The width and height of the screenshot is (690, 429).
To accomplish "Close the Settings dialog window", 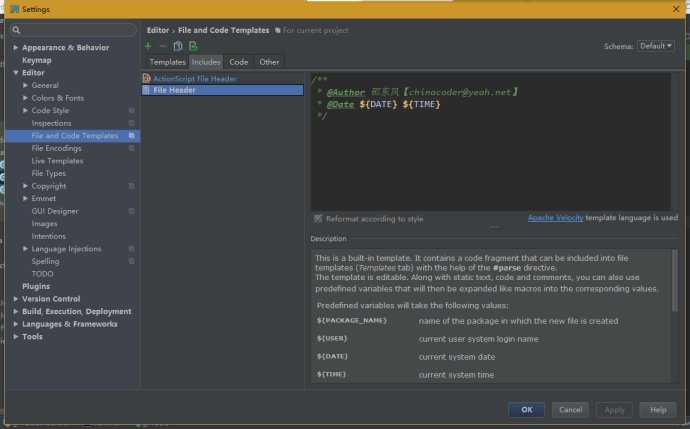I will pos(676,9).
